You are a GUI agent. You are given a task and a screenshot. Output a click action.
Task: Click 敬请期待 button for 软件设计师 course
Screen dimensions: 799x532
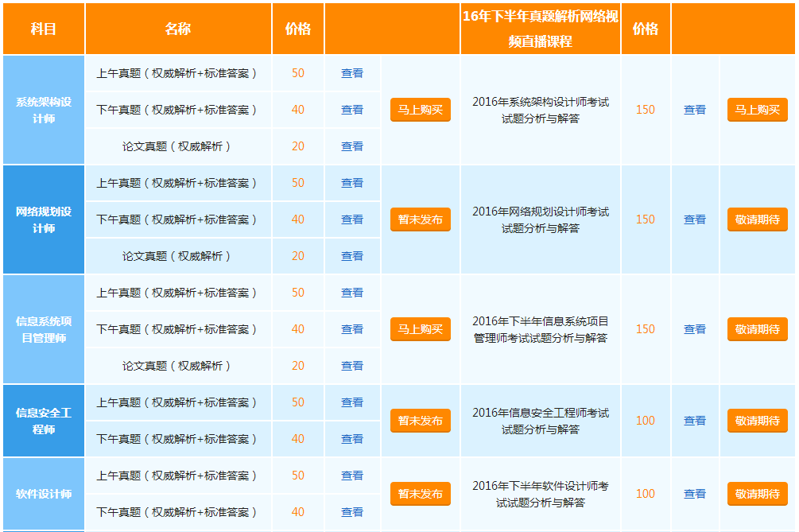(x=757, y=494)
